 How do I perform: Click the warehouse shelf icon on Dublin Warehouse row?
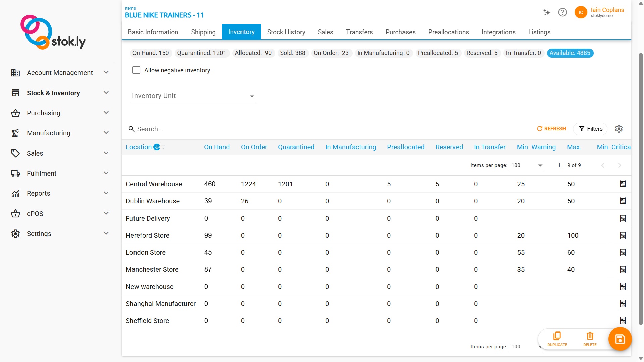click(x=623, y=201)
